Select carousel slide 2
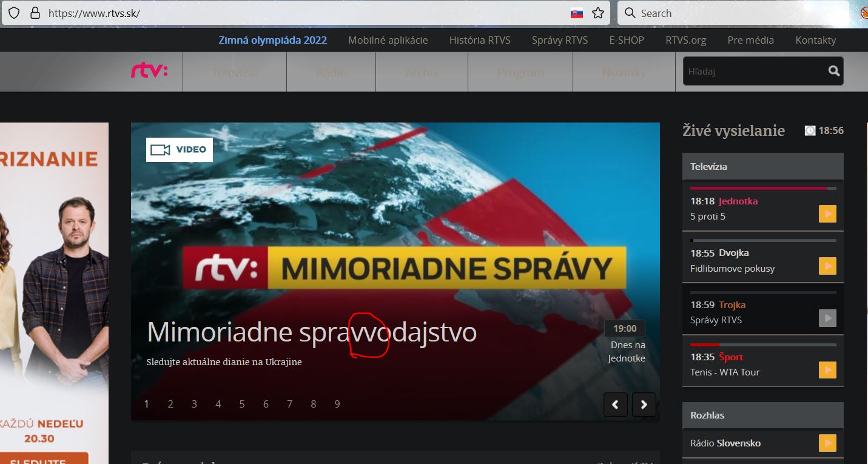868x464 pixels. click(170, 404)
